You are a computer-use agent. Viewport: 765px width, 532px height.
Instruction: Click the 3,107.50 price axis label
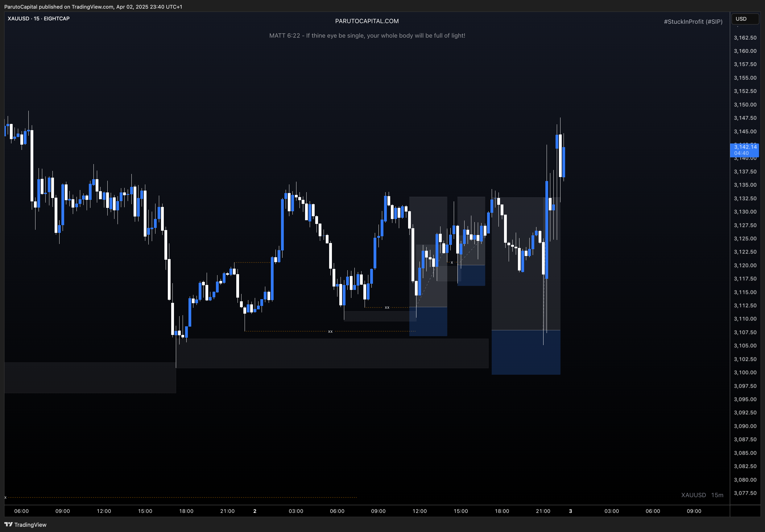tap(745, 332)
